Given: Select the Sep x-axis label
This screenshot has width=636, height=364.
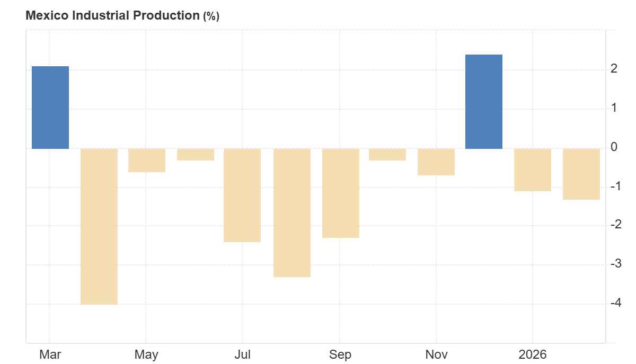Looking at the screenshot, I should (340, 354).
